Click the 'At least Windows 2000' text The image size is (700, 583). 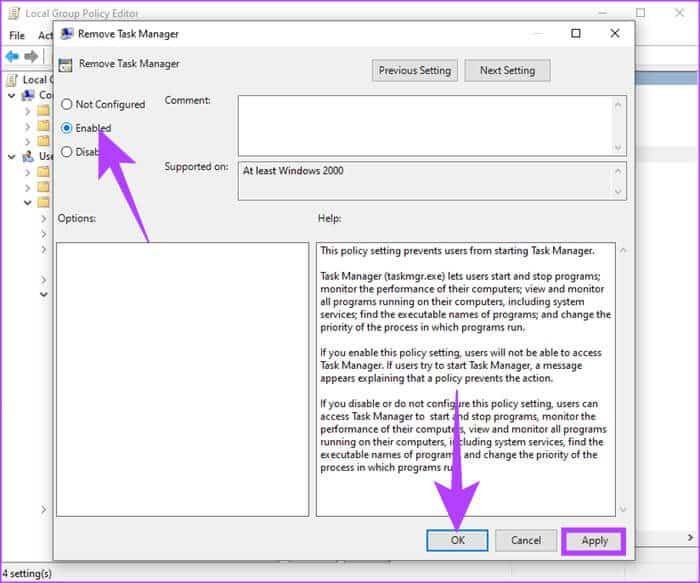[293, 171]
